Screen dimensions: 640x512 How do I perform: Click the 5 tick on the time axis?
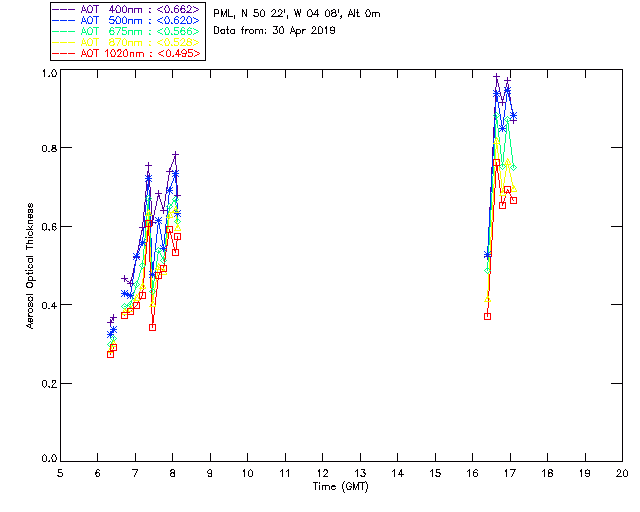pyautogui.click(x=60, y=473)
